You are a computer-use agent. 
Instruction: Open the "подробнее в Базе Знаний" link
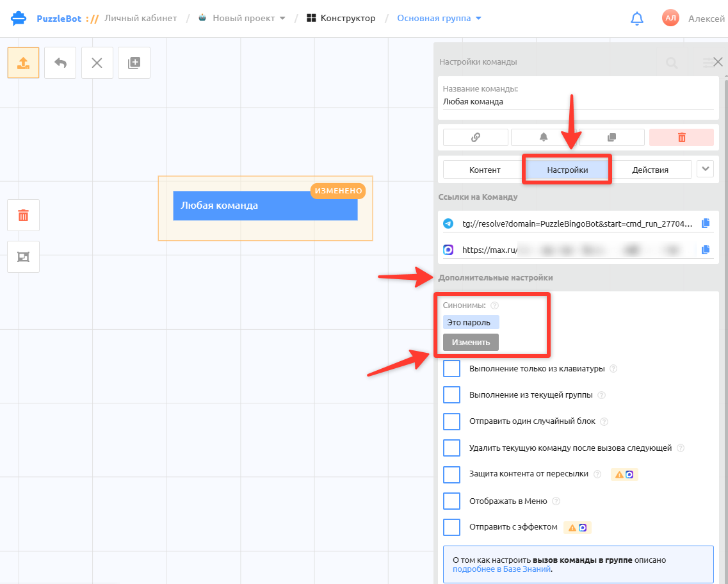(x=501, y=569)
